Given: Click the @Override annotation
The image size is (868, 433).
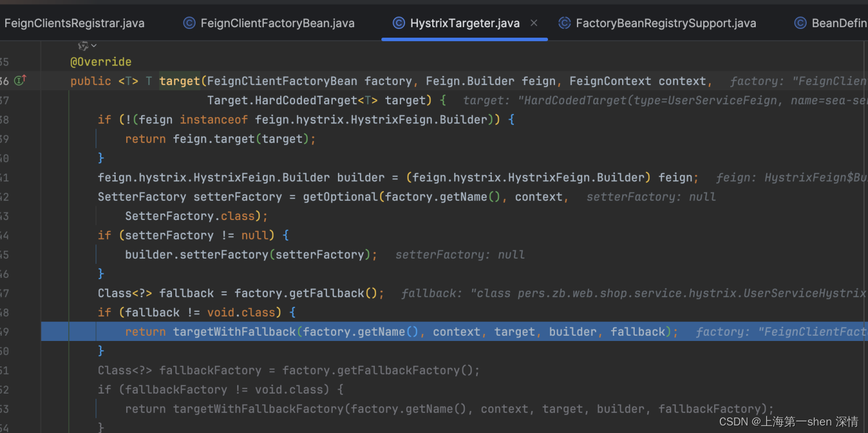Looking at the screenshot, I should [x=101, y=62].
